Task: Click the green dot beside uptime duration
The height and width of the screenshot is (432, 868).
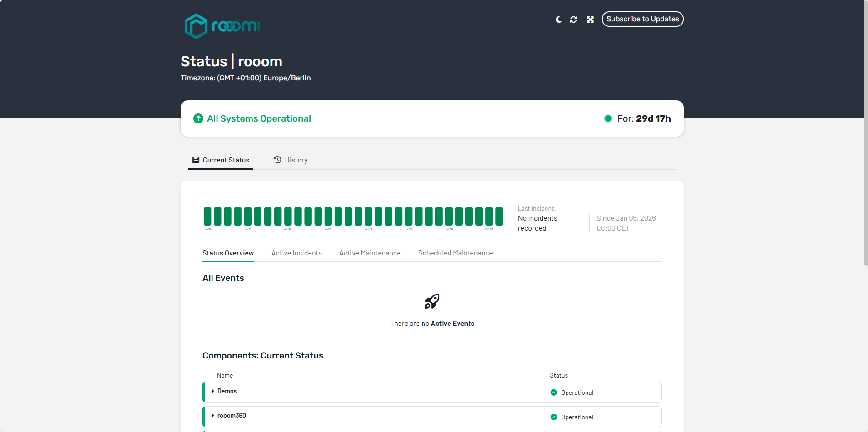Action: (x=608, y=118)
